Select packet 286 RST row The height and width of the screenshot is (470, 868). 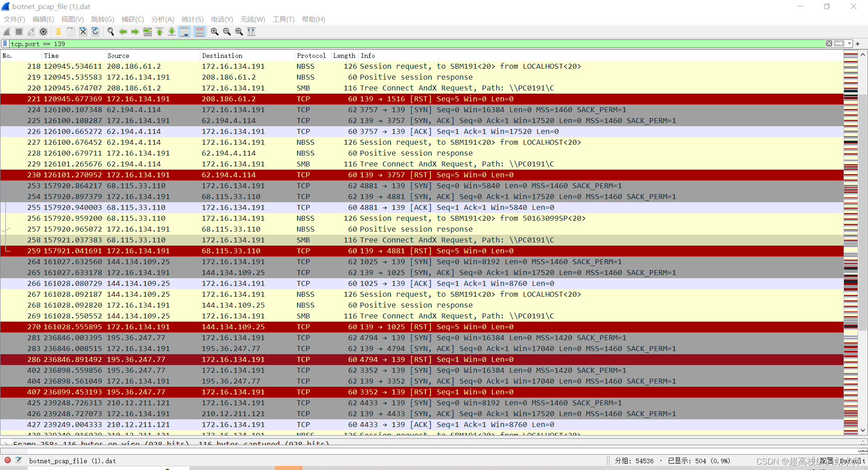point(422,360)
